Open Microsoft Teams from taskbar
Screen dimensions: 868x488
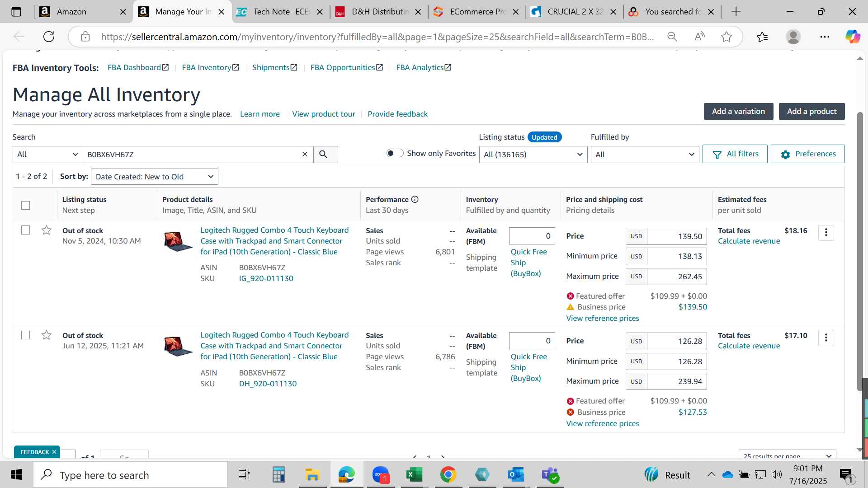pos(550,475)
